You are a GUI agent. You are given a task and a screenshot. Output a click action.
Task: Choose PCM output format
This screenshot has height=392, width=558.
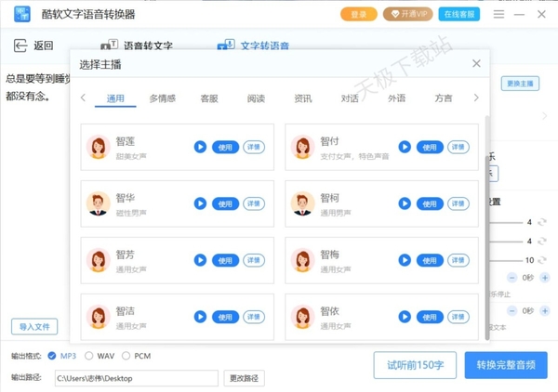(x=126, y=356)
